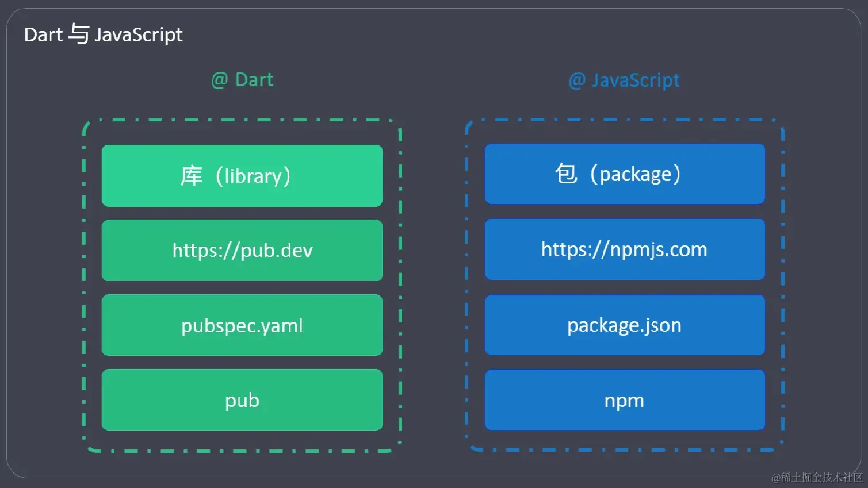Click the blue "@ JavaScript" heading
The height and width of the screenshot is (488, 868).
pyautogui.click(x=624, y=80)
